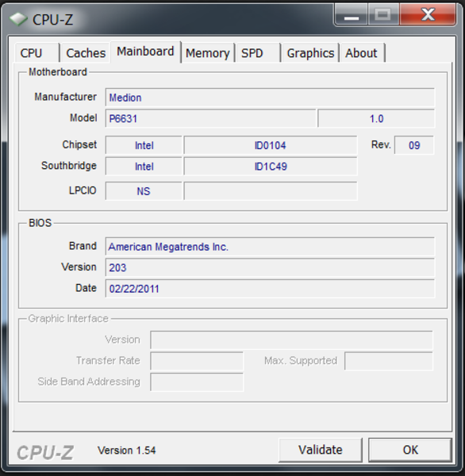
Task: Click the BIOS Date label
Action: (x=86, y=287)
